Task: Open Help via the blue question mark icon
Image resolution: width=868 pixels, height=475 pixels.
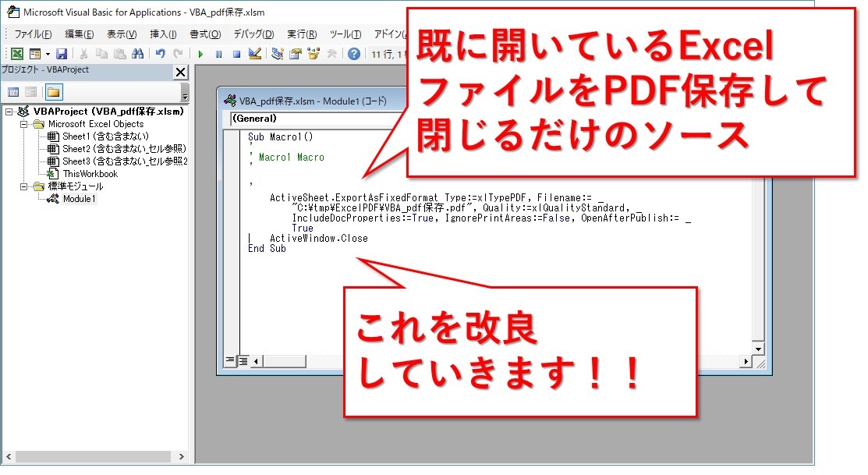Action: 354,54
